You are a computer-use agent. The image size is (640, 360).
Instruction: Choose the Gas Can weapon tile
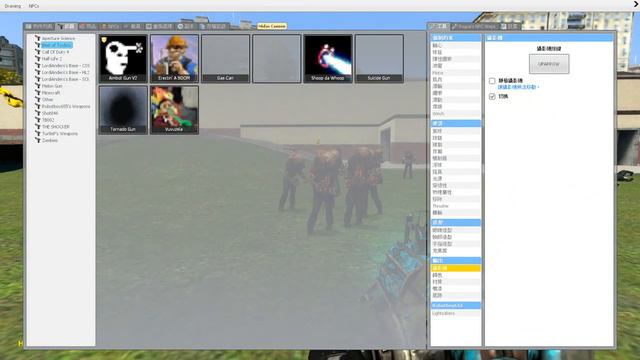[x=225, y=58]
